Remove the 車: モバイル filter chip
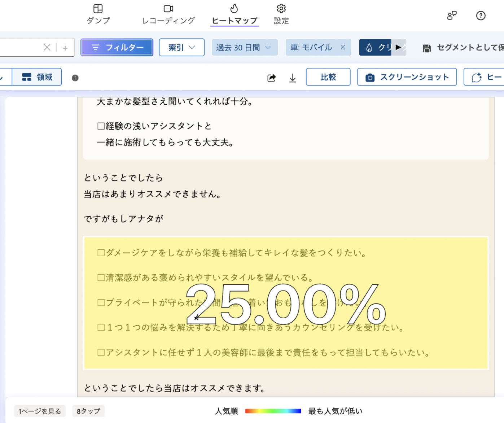Viewport: 504px width, 423px height. coord(343,47)
